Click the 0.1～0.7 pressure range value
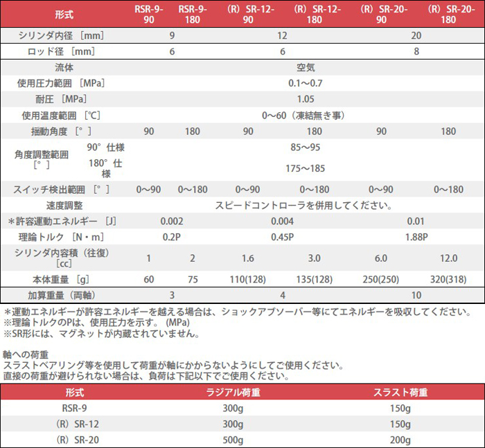Viewport: 485px width, 448px height. point(305,83)
